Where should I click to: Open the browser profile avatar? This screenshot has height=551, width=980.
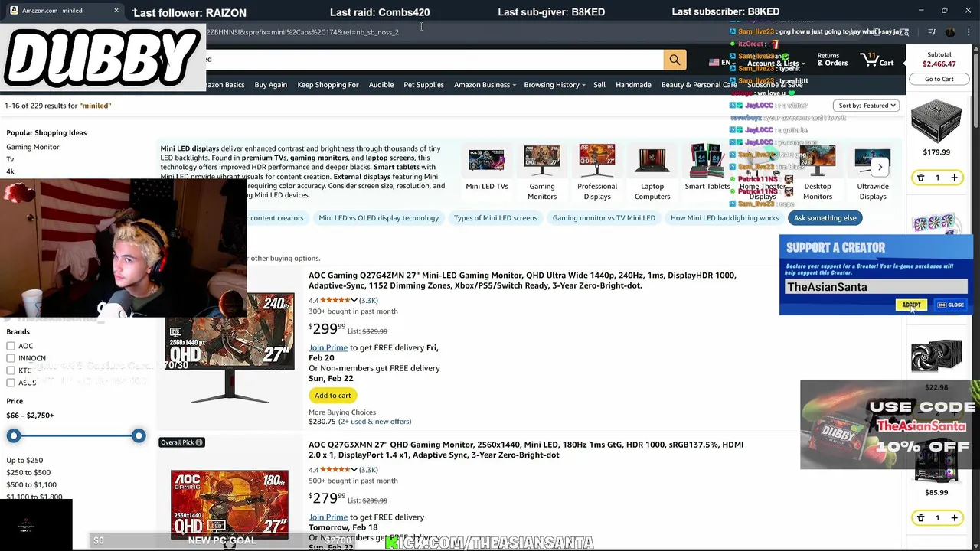tap(950, 32)
